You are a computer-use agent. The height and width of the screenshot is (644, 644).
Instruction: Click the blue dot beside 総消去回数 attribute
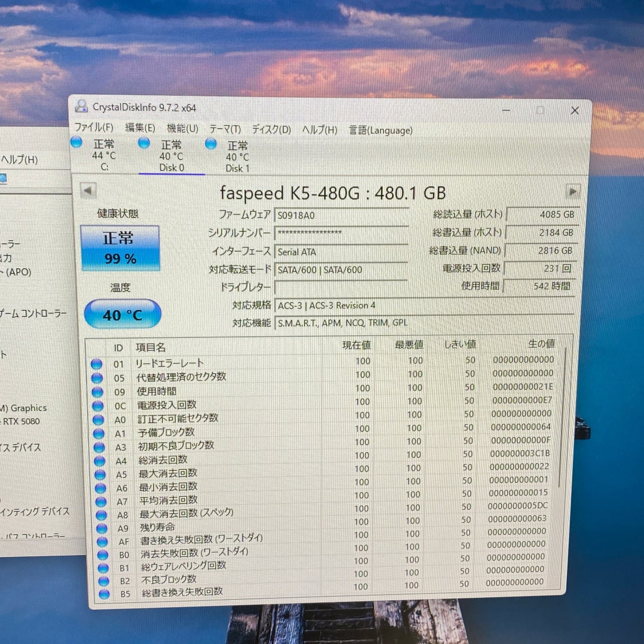click(x=99, y=459)
